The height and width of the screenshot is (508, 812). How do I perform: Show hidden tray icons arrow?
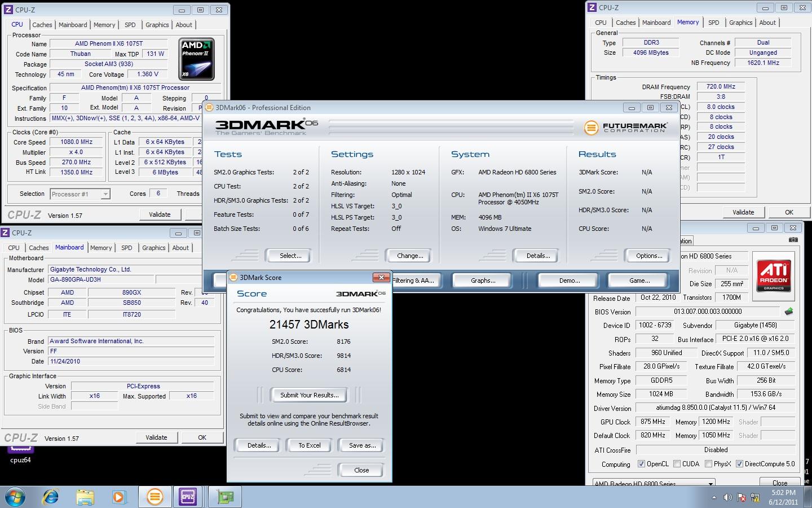click(x=714, y=497)
